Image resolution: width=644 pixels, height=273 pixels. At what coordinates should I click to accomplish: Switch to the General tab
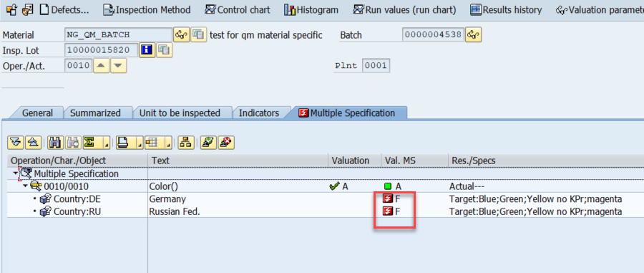37,112
